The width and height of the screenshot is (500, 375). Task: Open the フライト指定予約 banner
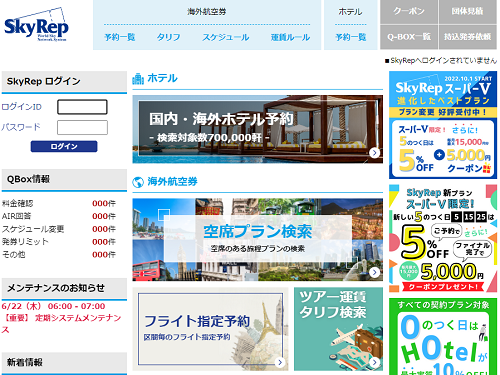pos(211,329)
